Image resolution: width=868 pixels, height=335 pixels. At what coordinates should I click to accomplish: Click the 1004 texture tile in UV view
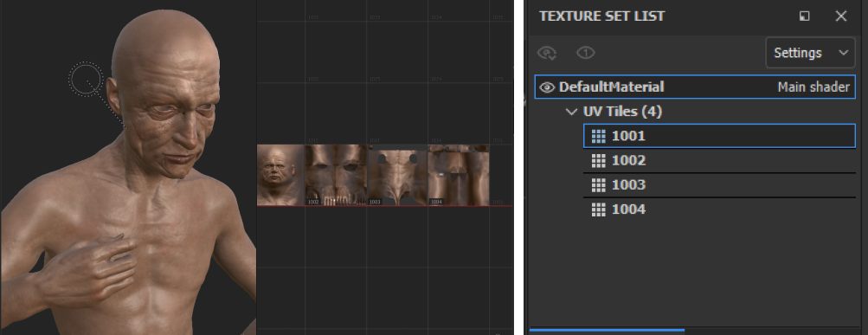point(459,175)
